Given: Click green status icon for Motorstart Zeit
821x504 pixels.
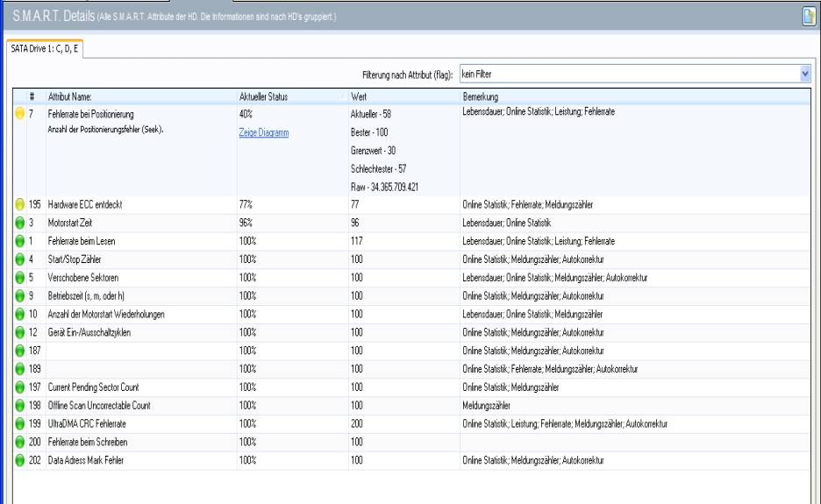Looking at the screenshot, I should click(19, 223).
